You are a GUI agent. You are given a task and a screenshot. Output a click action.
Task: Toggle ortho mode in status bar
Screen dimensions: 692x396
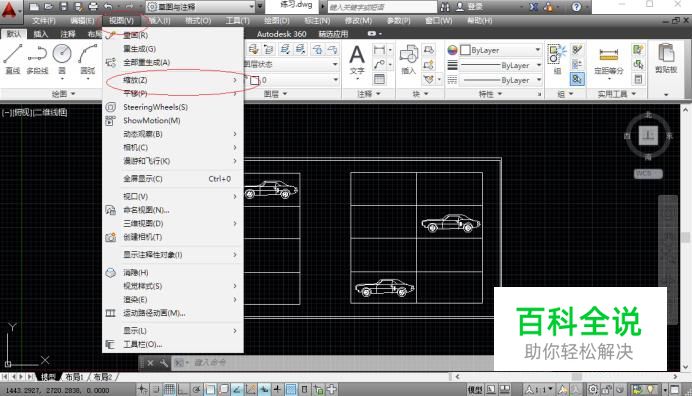(183, 389)
